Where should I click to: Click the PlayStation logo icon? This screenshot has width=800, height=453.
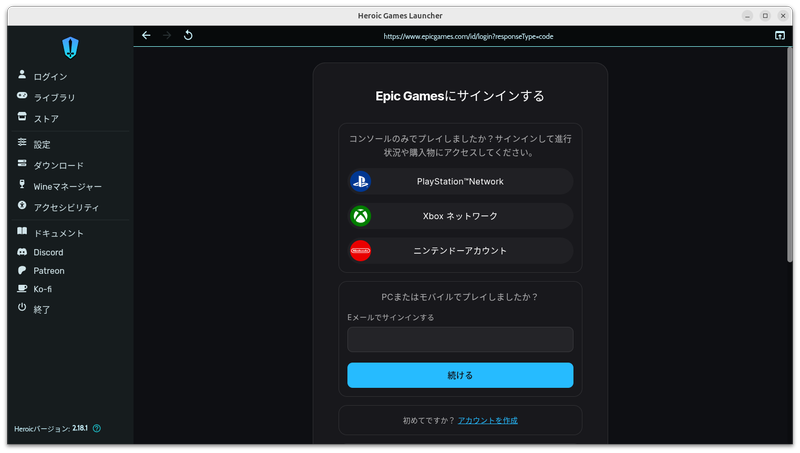[360, 181]
